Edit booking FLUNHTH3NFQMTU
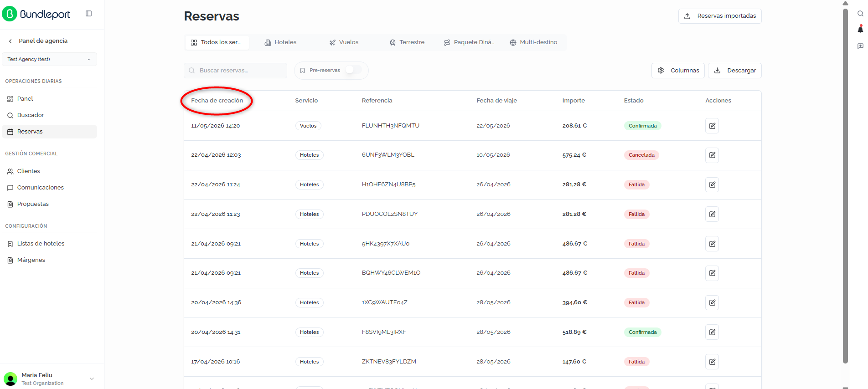This screenshot has height=389, width=868. (x=712, y=126)
